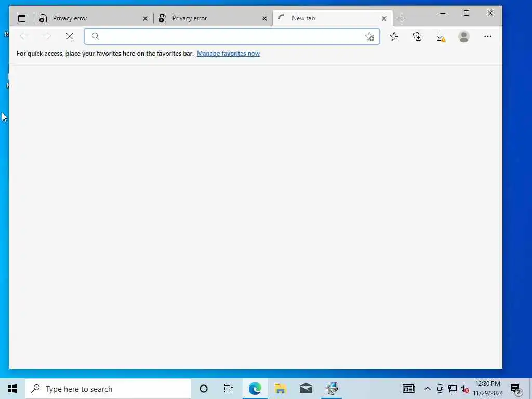Image resolution: width=532 pixels, height=399 pixels.
Task: Open the network computers app in taskbar
Action: tap(331, 389)
